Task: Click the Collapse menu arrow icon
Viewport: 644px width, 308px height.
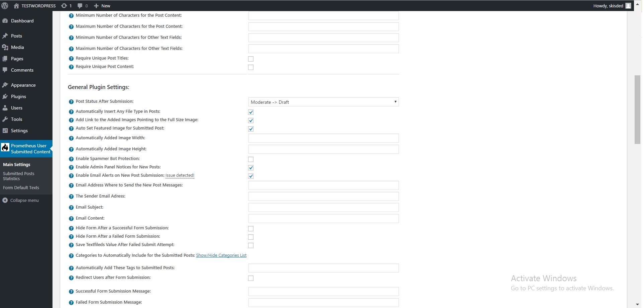Action: [x=5, y=200]
